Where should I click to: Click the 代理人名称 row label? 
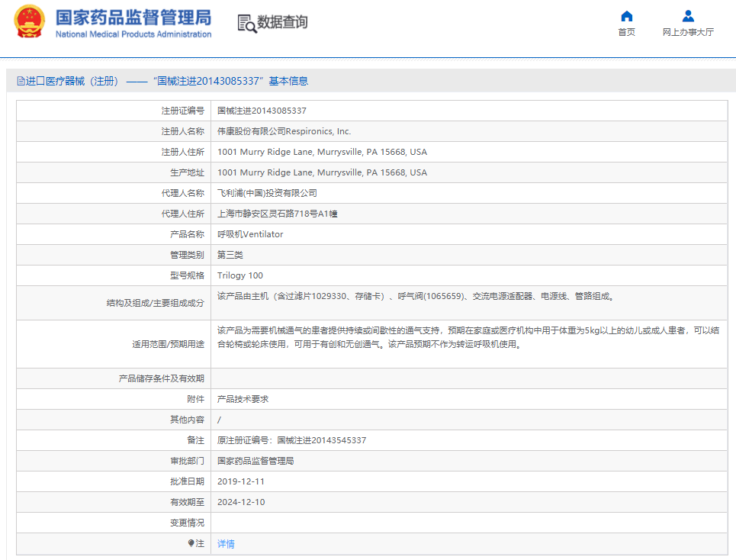point(182,193)
